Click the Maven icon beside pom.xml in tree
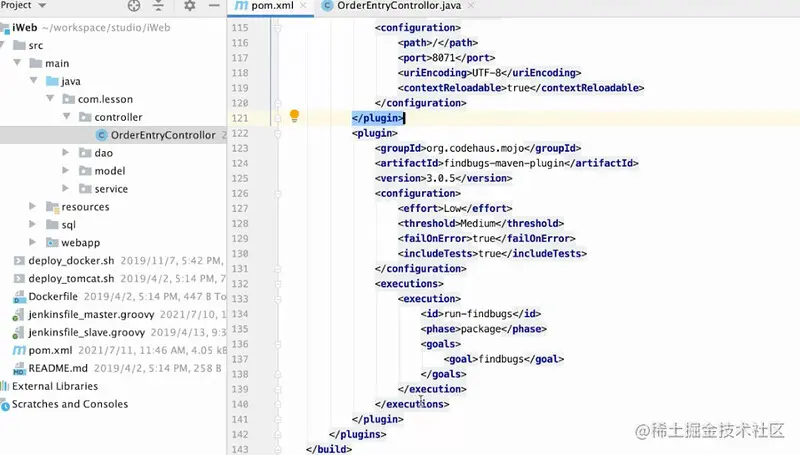Image resolution: width=800 pixels, height=455 pixels. (19, 350)
